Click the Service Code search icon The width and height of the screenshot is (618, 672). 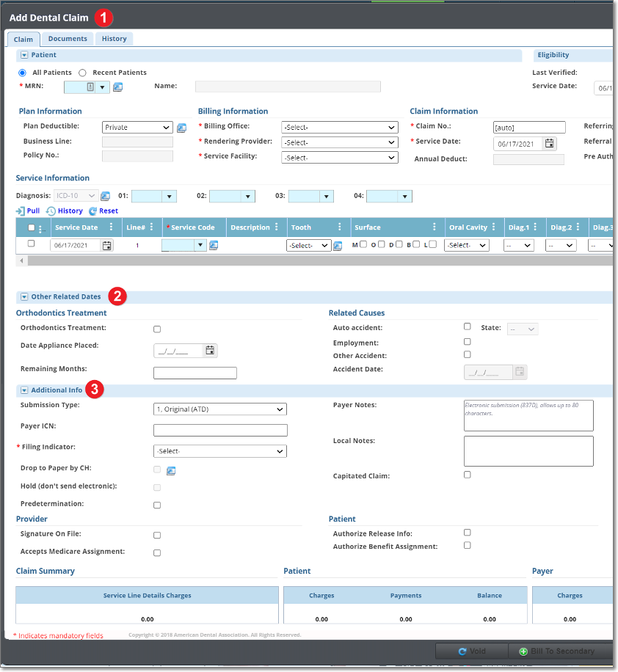pyautogui.click(x=214, y=246)
